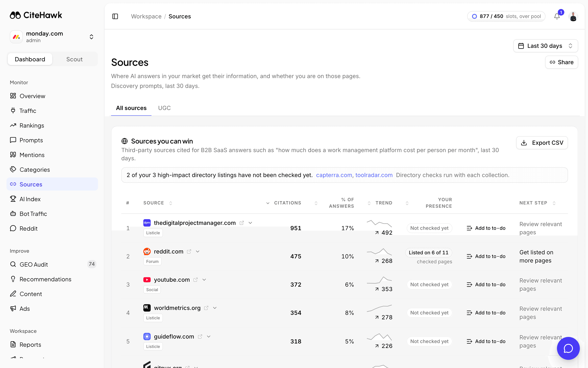Open external link for youtube.com

click(x=196, y=280)
